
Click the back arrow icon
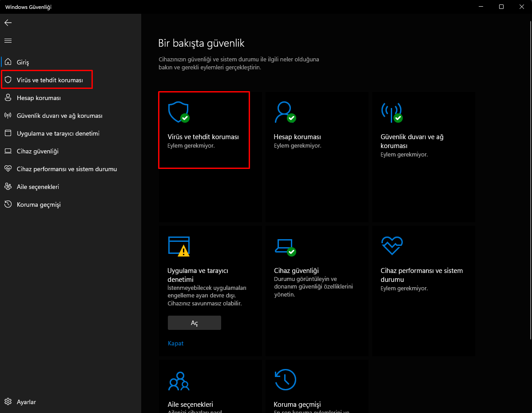pos(8,23)
